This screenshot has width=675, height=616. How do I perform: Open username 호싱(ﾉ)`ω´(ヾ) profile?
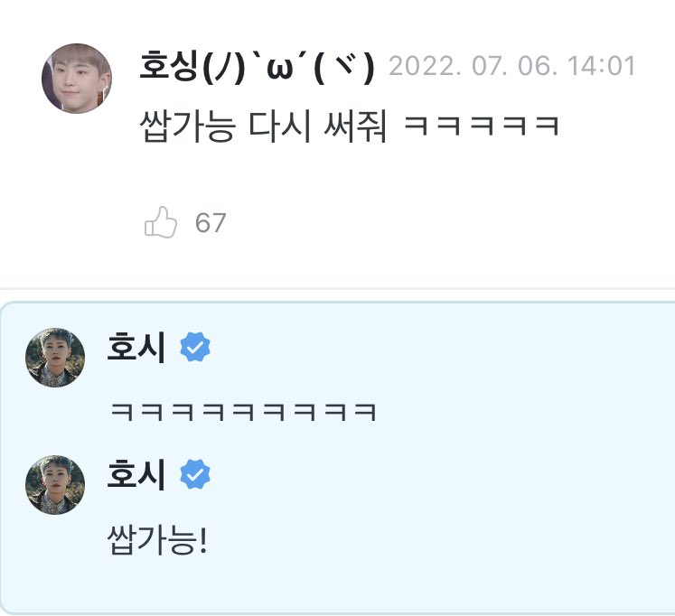(x=257, y=66)
